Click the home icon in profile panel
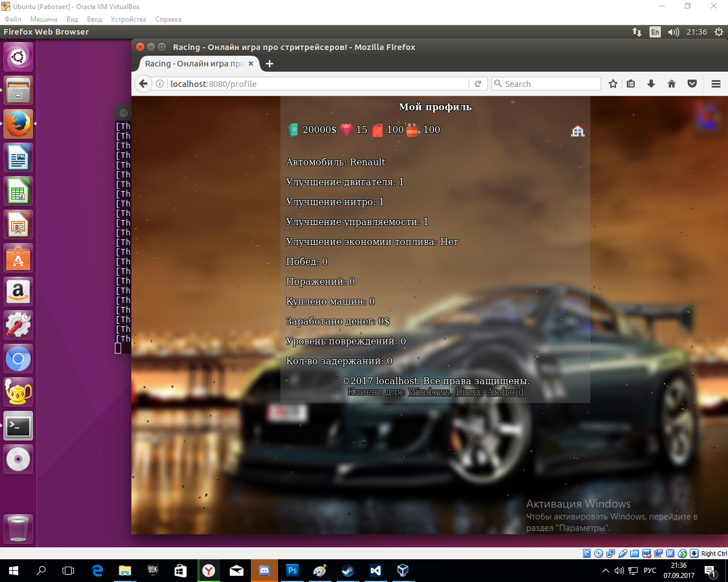 pos(577,131)
